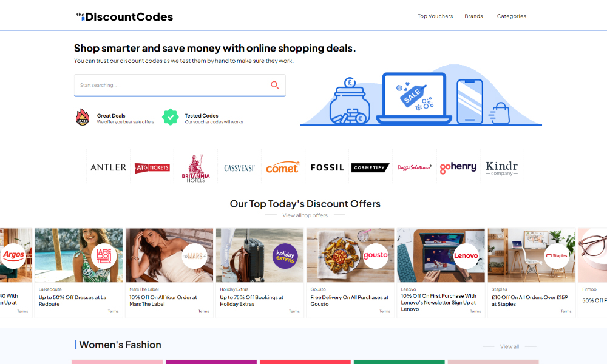
Task: Open theDiscountCodes logo home link
Action: [124, 16]
